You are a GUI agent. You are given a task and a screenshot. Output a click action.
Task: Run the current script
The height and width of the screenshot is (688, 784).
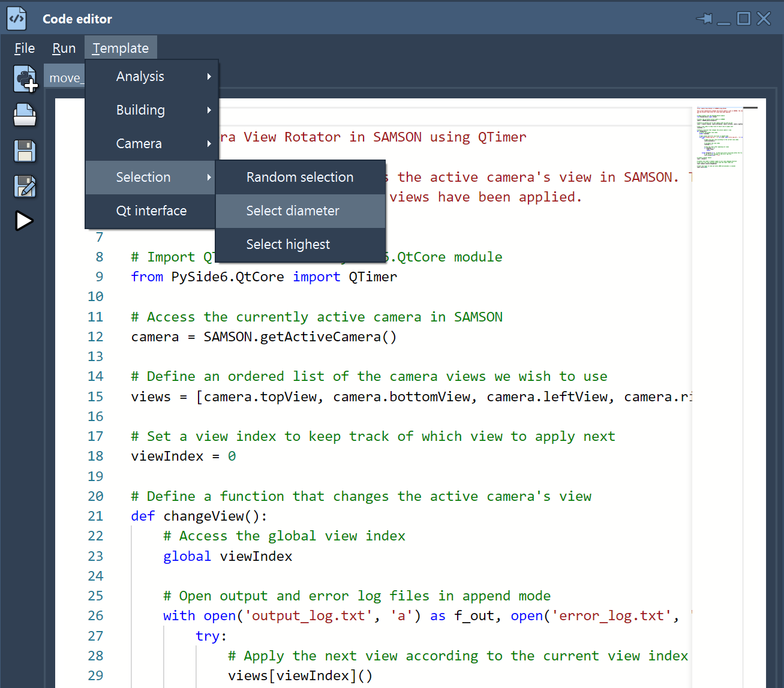25,221
